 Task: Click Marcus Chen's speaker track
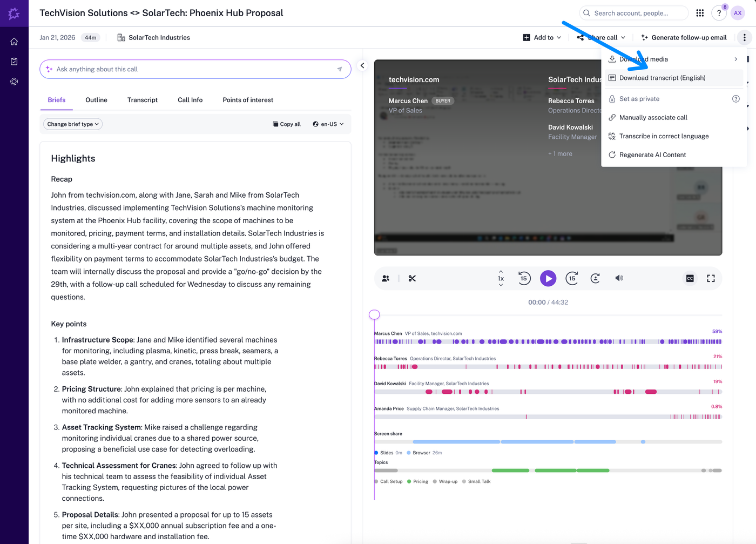coord(548,341)
